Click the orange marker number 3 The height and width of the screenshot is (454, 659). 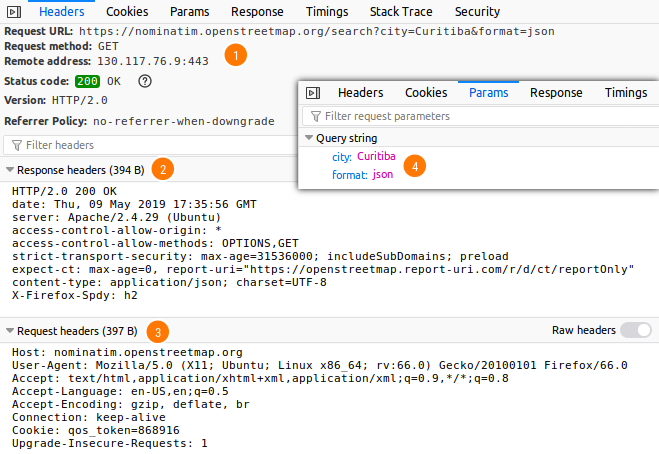(158, 330)
